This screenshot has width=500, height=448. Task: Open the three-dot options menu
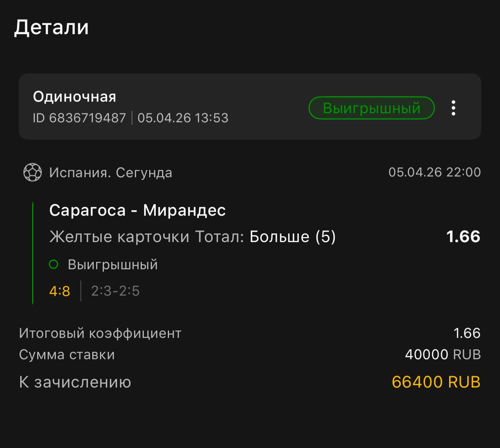point(453,108)
